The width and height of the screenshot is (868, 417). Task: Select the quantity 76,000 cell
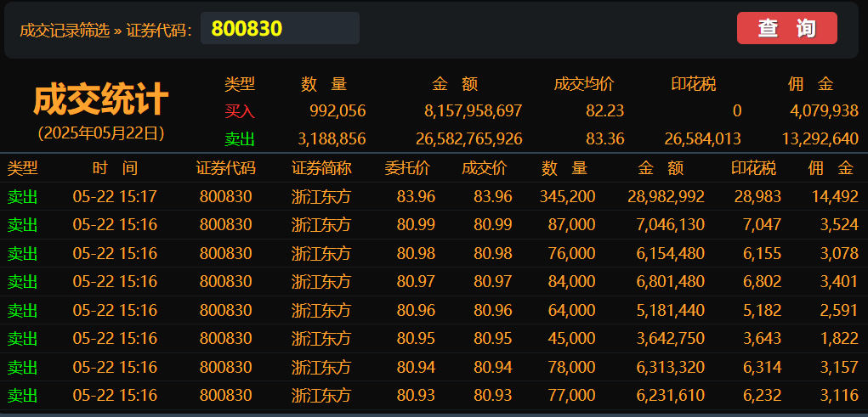[x=572, y=253]
